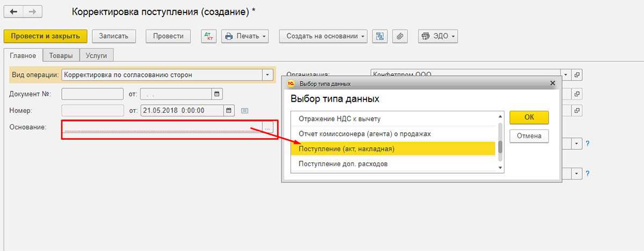
Task: Click the paperclip attachments icon
Action: pos(399,36)
